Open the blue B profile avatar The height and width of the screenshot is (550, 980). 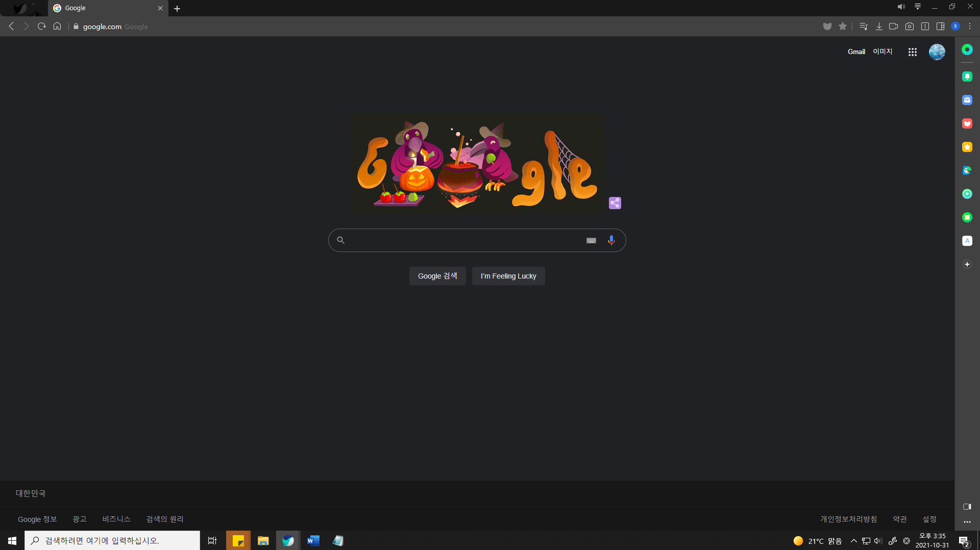tap(955, 27)
